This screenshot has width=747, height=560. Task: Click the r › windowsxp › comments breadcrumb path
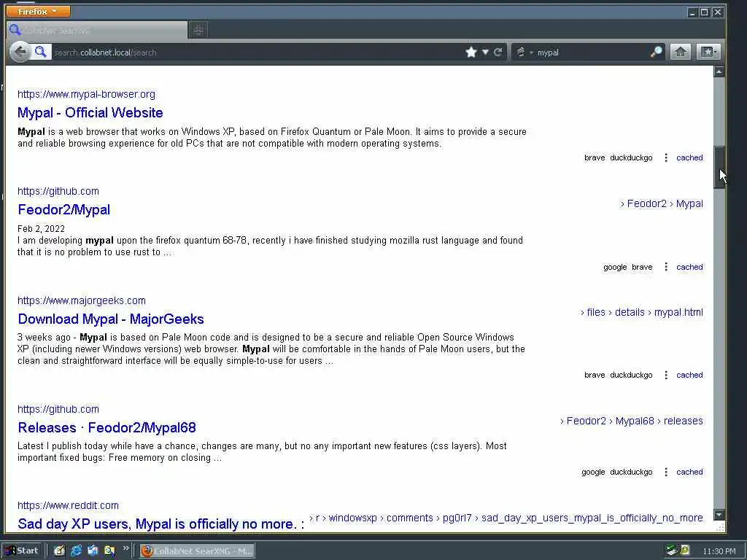[506, 518]
